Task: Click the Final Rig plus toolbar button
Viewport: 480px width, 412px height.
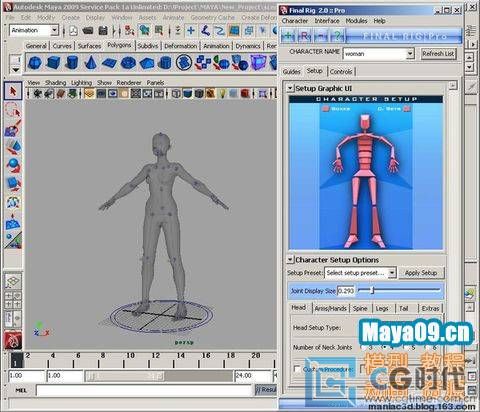Action: 288,35
